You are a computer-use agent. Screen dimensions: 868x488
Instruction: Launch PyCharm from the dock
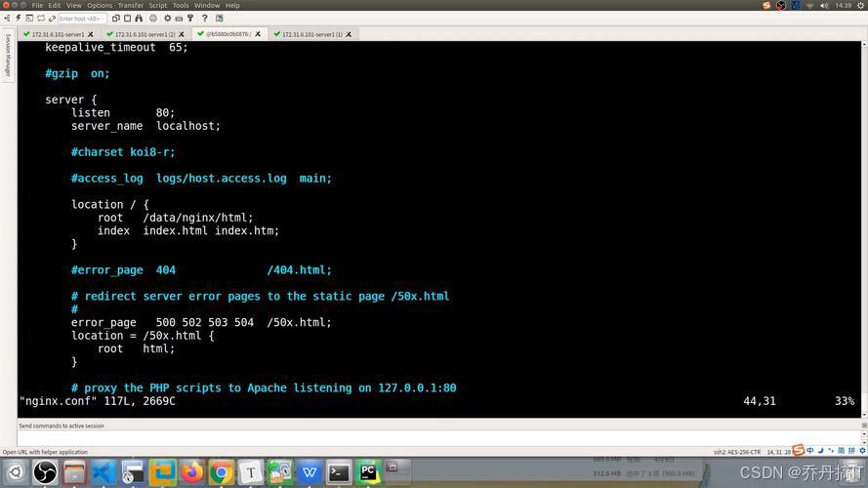368,472
